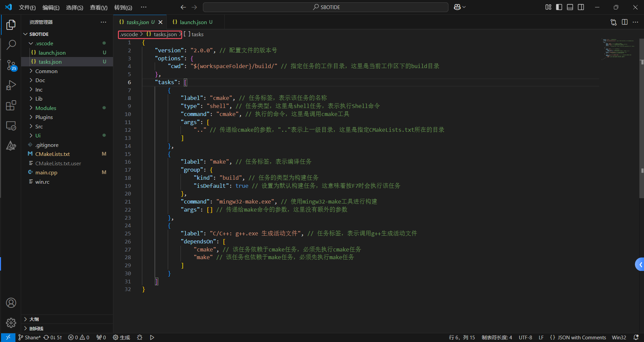The image size is (644, 342).
Task: Expand the Common folder
Action: [x=67, y=71]
